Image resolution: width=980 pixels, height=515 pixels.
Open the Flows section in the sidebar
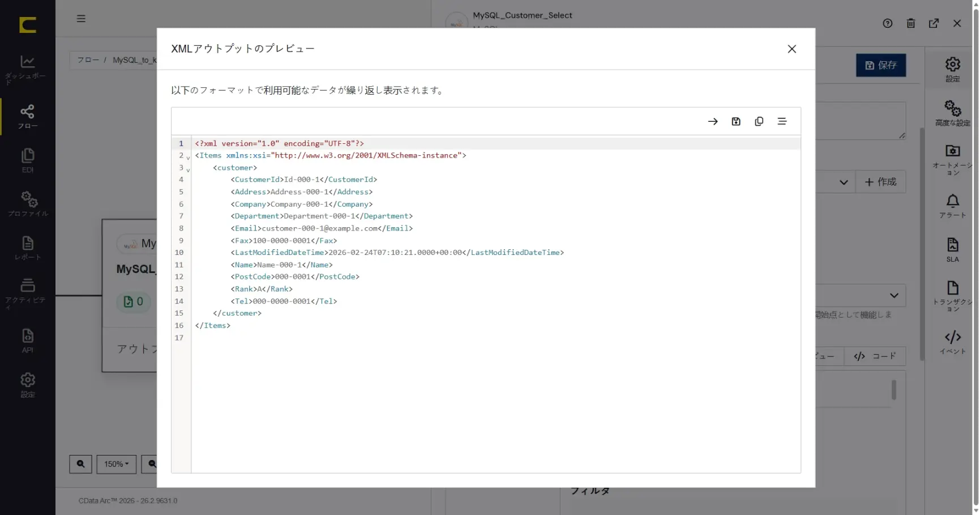click(27, 117)
